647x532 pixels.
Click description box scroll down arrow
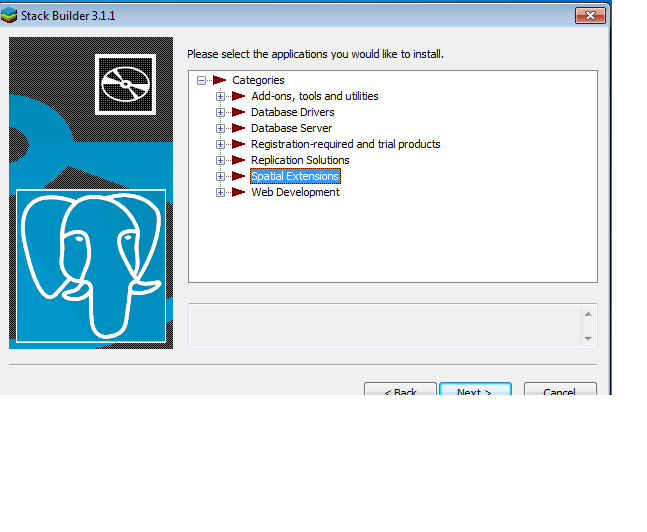[x=588, y=339]
